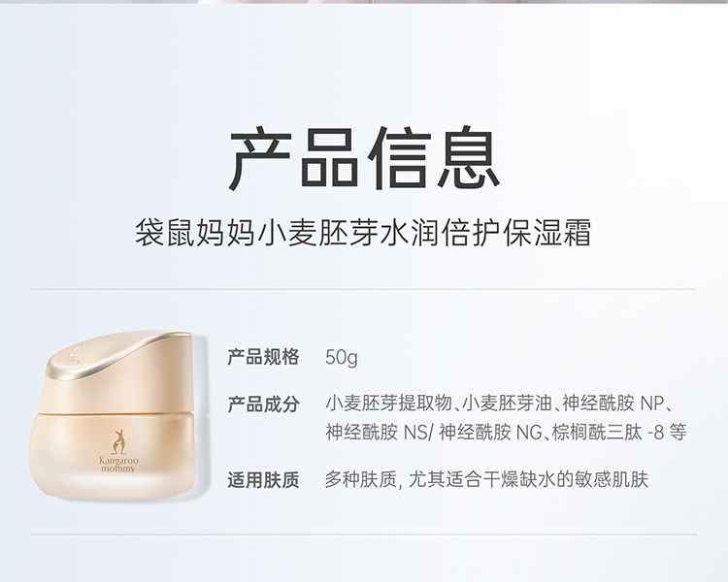Click the 神经酰胺 NP ingredient text
The width and height of the screenshot is (728, 582).
tap(613, 403)
